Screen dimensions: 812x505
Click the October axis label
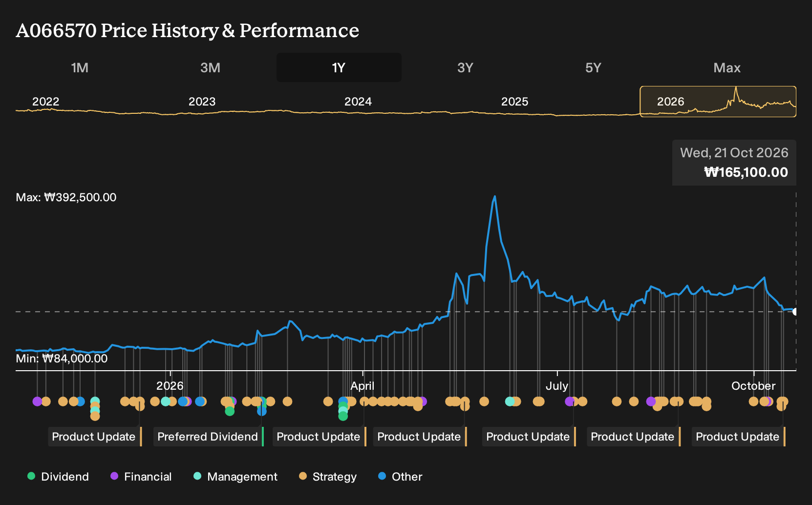pos(753,386)
